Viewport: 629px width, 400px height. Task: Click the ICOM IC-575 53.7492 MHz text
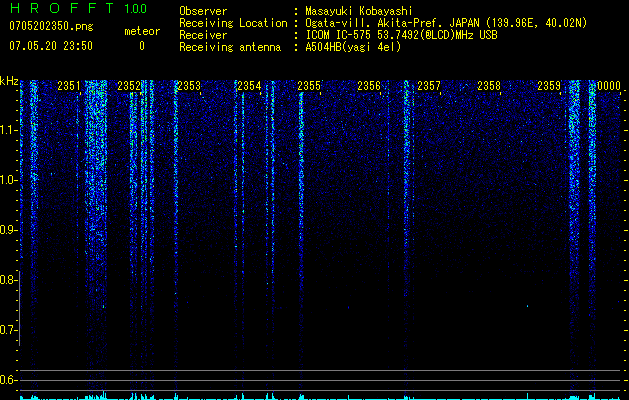[402, 35]
